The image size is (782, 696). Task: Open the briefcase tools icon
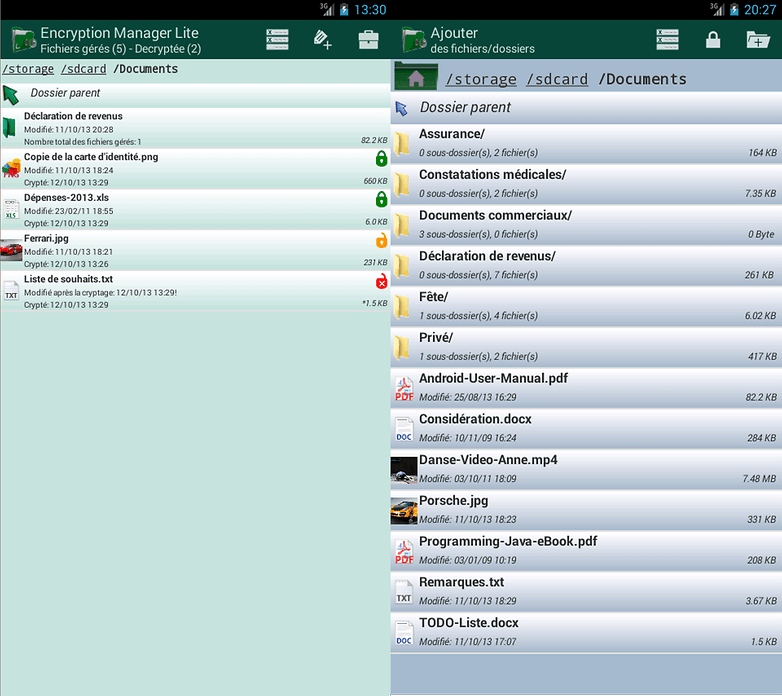pos(369,40)
